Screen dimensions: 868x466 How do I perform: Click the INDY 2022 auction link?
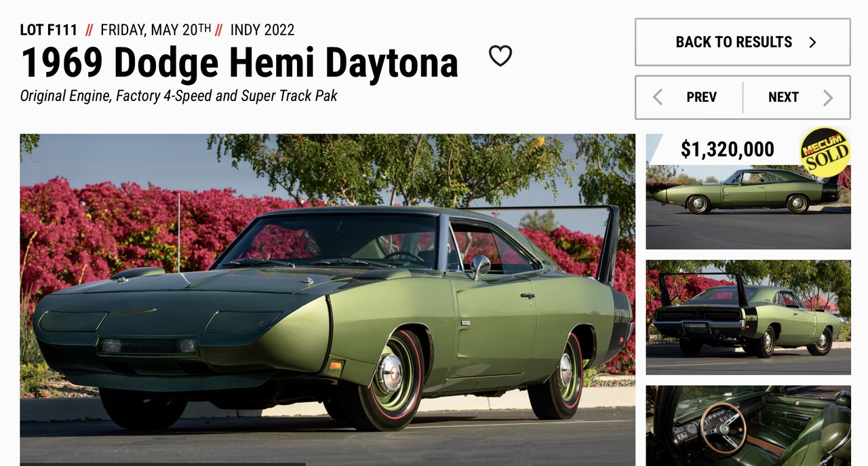(x=262, y=30)
